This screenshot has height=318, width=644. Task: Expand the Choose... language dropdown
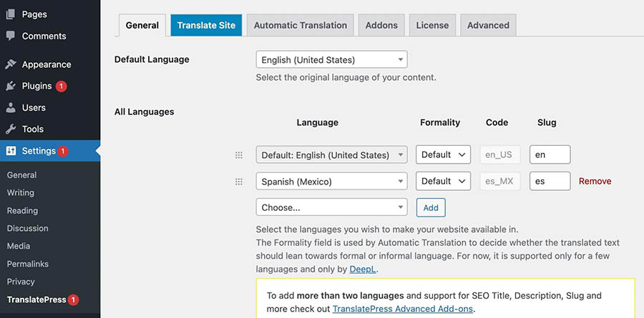click(x=331, y=208)
